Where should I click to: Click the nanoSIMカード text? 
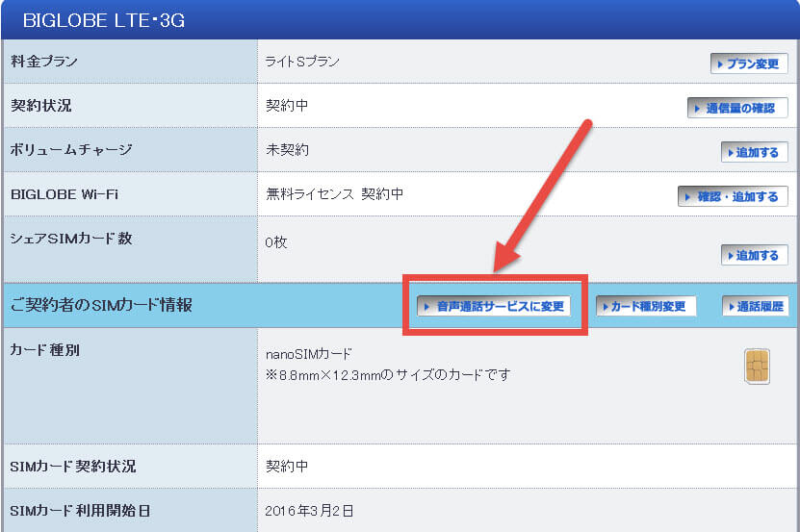point(309,353)
